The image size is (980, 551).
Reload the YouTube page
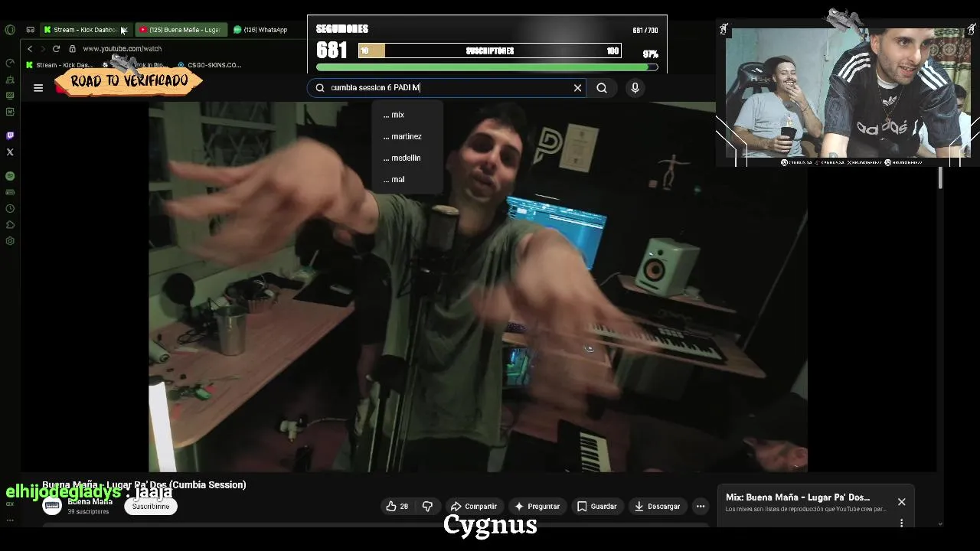coord(56,48)
